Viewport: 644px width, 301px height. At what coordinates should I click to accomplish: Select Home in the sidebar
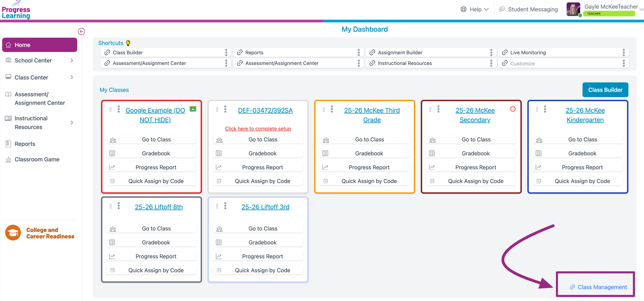39,45
